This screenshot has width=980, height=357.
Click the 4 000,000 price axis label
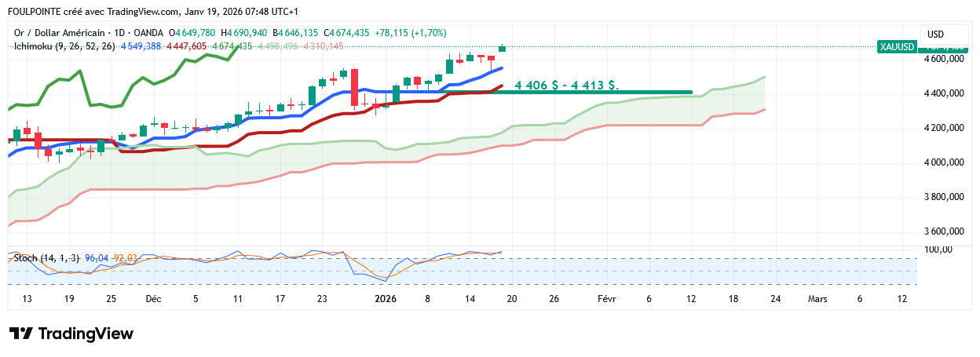pyautogui.click(x=945, y=162)
